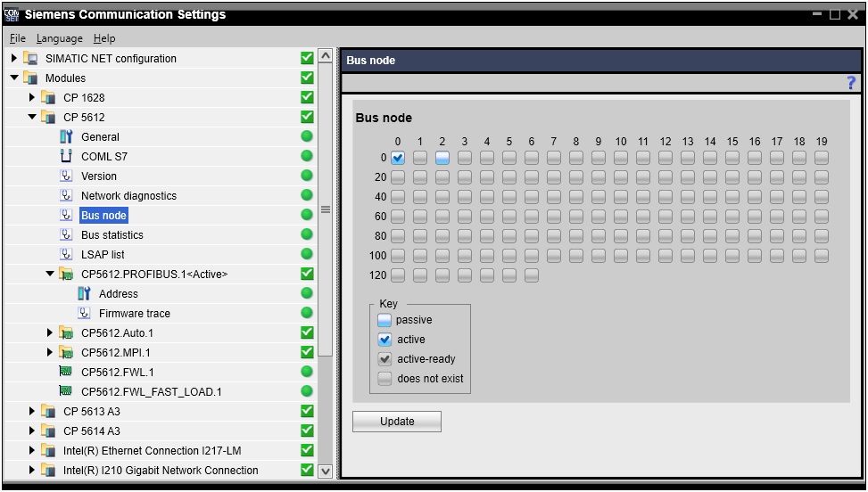Click green status circle beside Bus node
The height and width of the screenshot is (492, 868).
point(307,215)
